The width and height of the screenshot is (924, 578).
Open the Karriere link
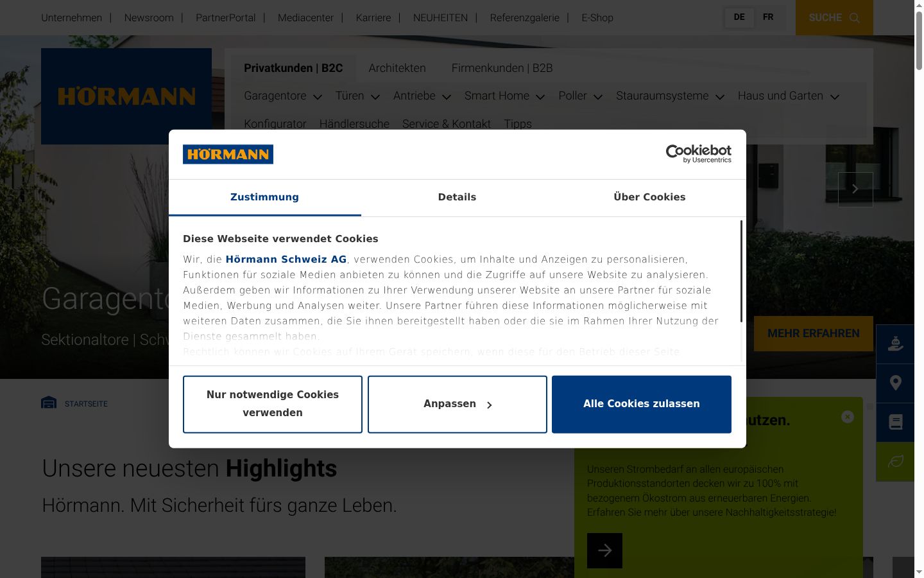373,18
